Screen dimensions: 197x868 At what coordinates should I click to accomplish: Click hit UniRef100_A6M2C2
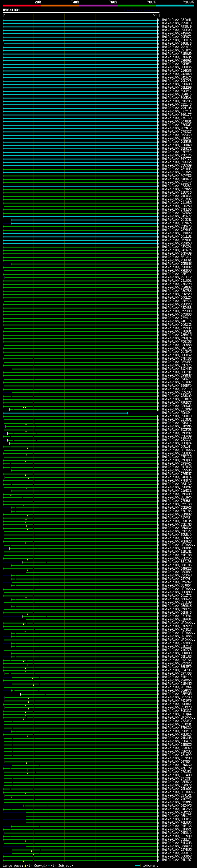pos(176,813)
